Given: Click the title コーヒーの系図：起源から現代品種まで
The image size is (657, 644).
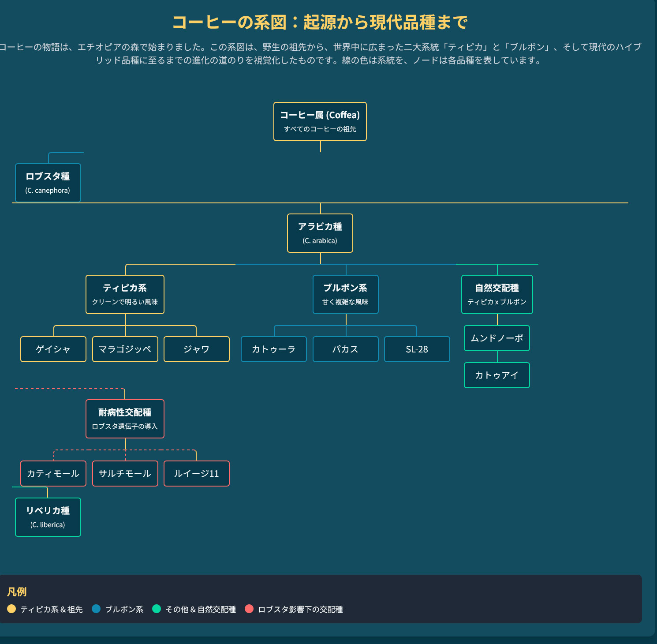Looking at the screenshot, I should pyautogui.click(x=320, y=22).
